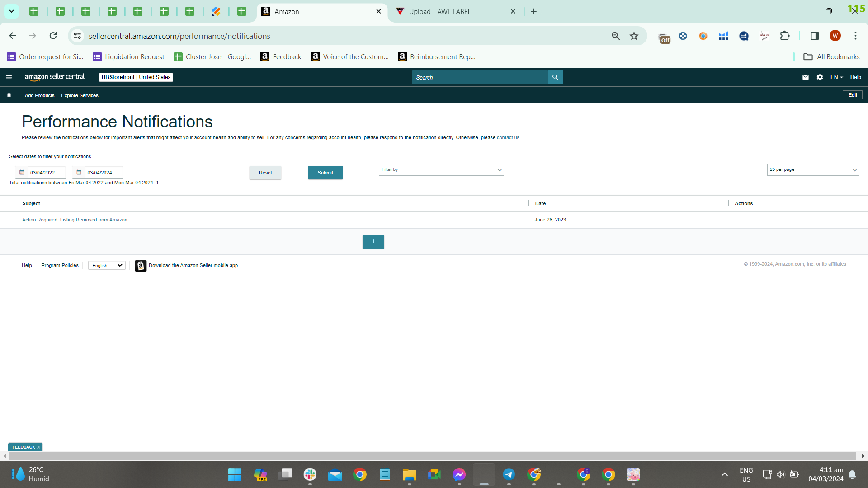Open the Chrome extensions puzzle icon

click(785, 36)
